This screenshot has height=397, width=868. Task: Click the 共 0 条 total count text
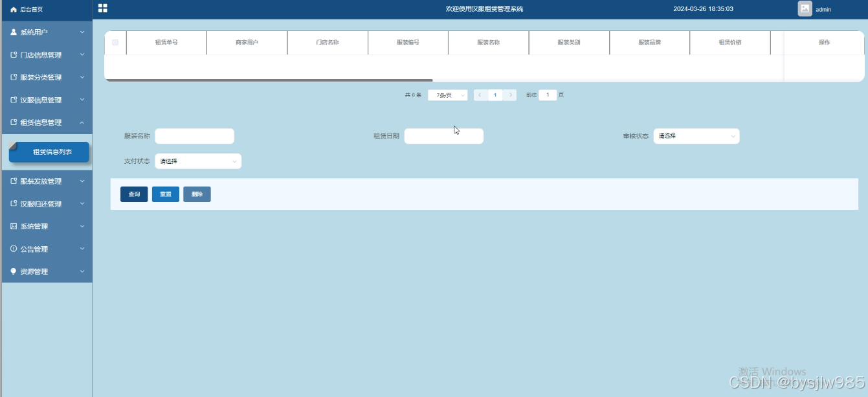(x=413, y=95)
